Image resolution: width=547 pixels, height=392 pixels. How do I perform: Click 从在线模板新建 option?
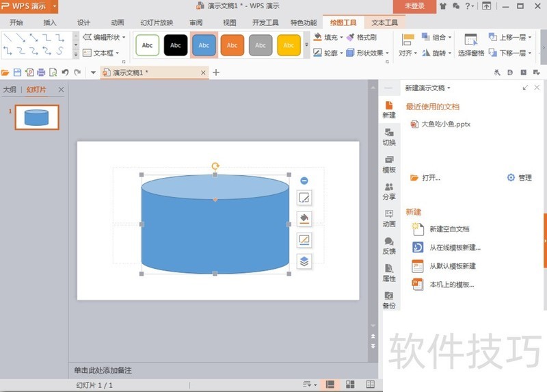446,248
